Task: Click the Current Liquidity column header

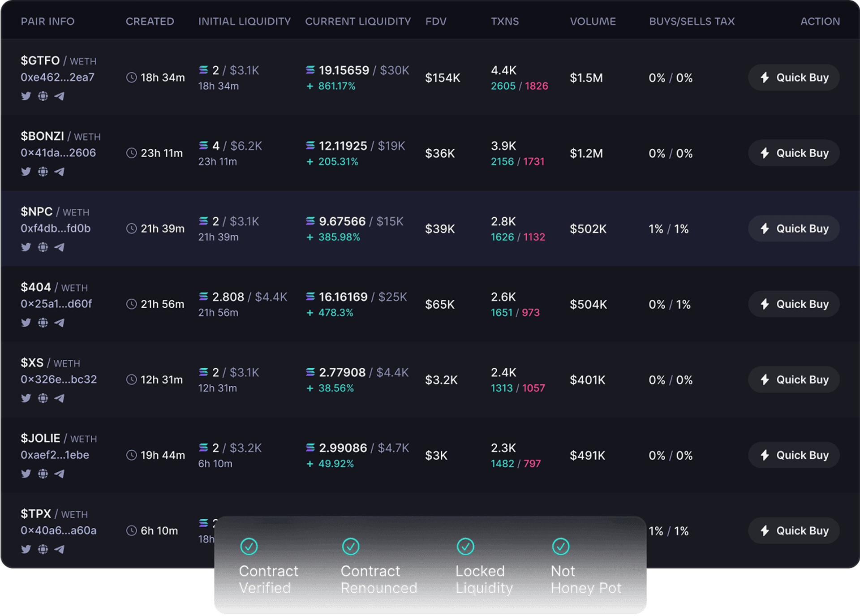Action: click(x=358, y=22)
